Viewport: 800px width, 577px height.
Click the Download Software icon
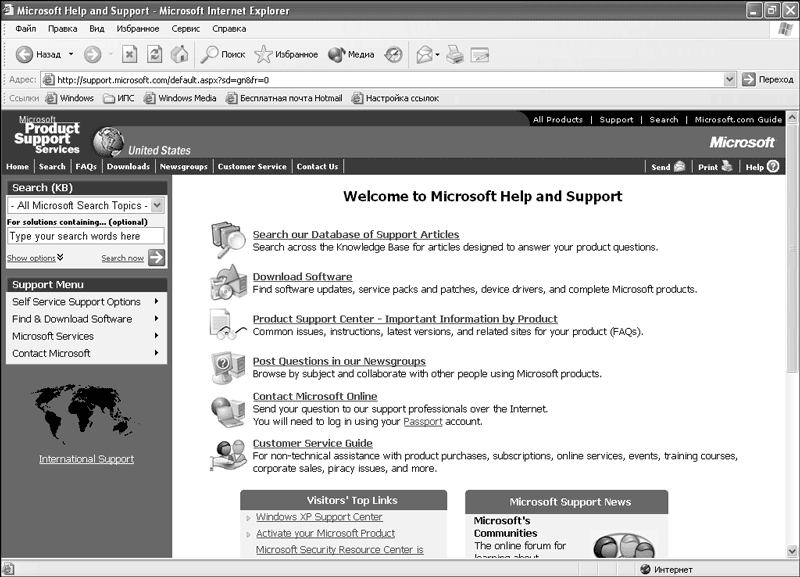[x=228, y=282]
